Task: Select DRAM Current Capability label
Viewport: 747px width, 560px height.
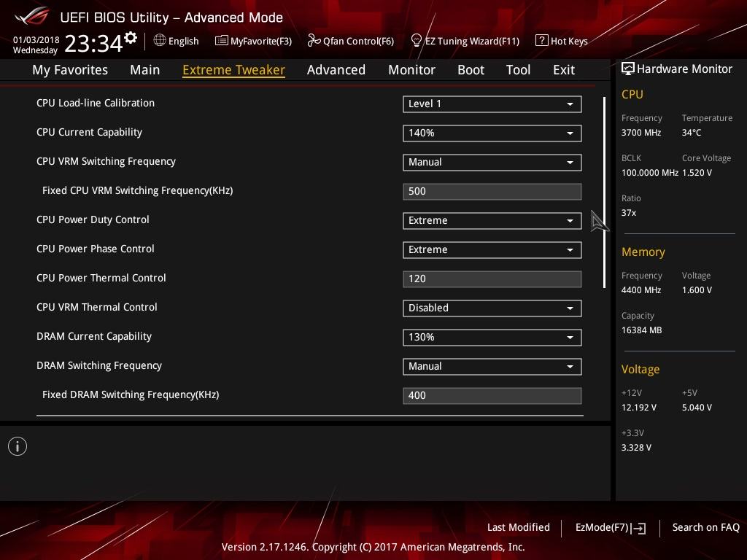Action: (94, 336)
